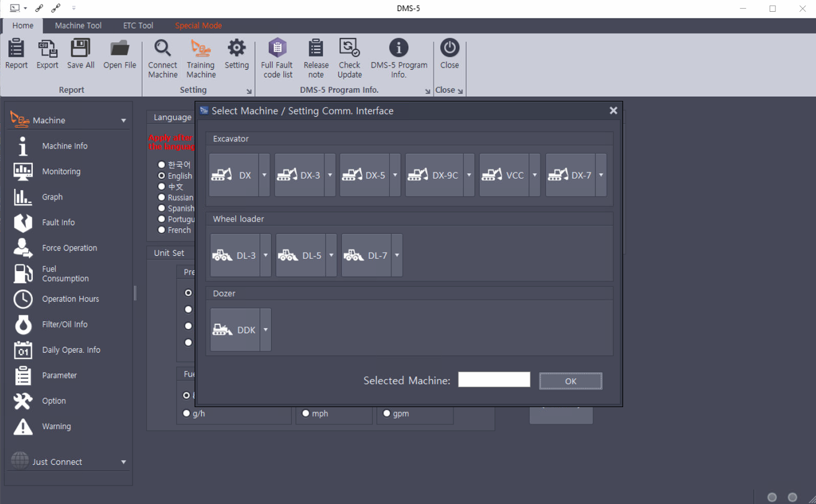The height and width of the screenshot is (504, 816).
Task: Expand the DX-3 dropdown arrow
Action: pyautogui.click(x=330, y=175)
